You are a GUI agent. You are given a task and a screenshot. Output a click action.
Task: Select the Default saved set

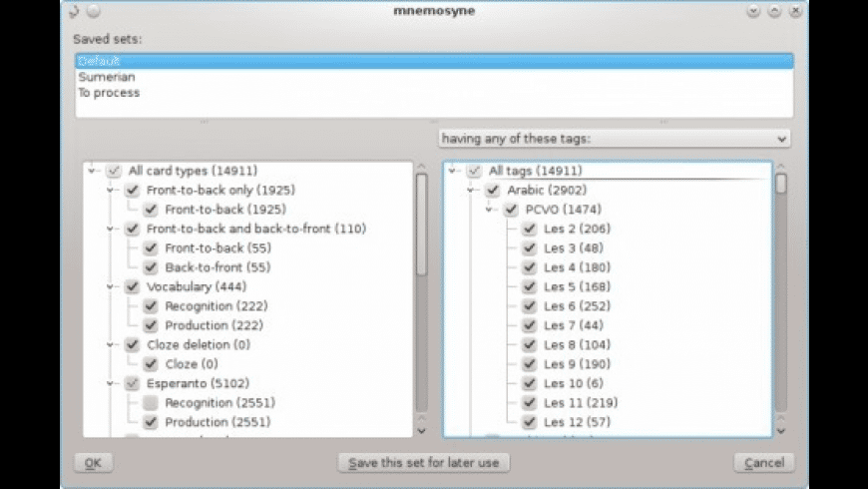434,61
